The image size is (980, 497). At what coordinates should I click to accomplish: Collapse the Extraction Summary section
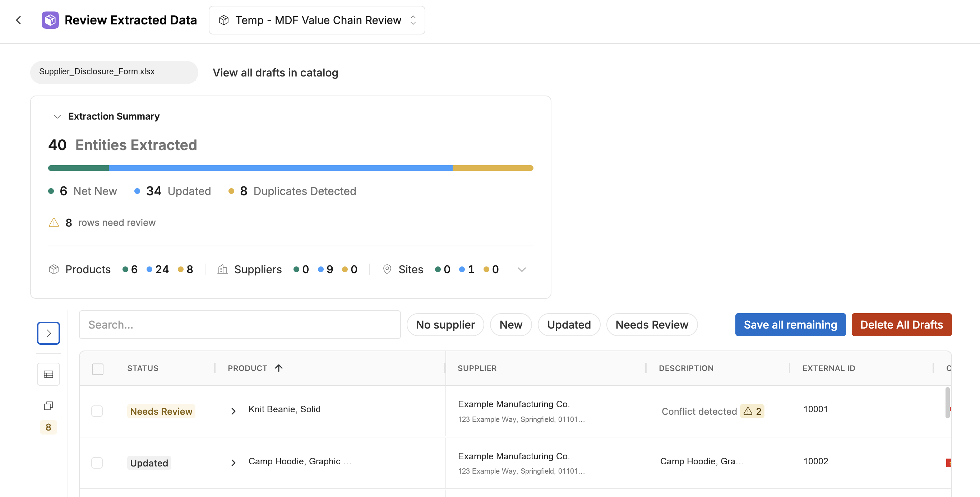57,116
